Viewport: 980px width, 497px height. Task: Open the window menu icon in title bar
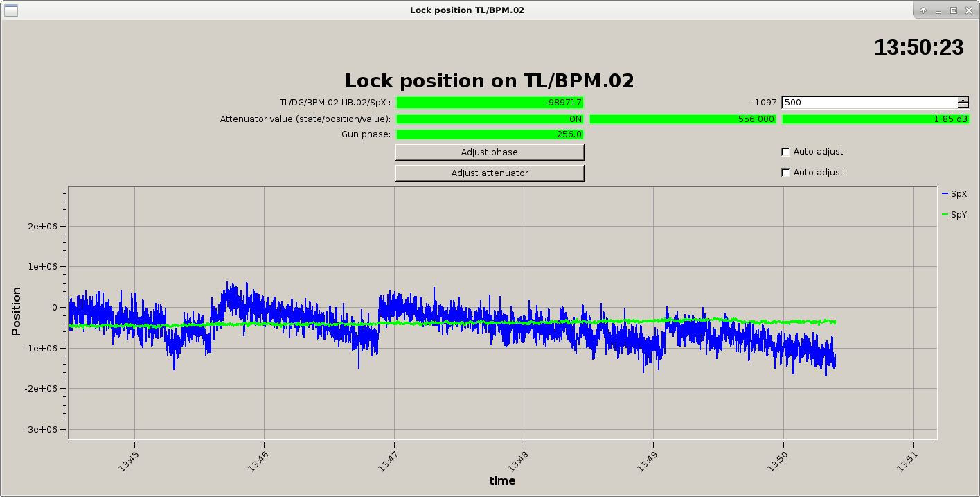(x=9, y=10)
